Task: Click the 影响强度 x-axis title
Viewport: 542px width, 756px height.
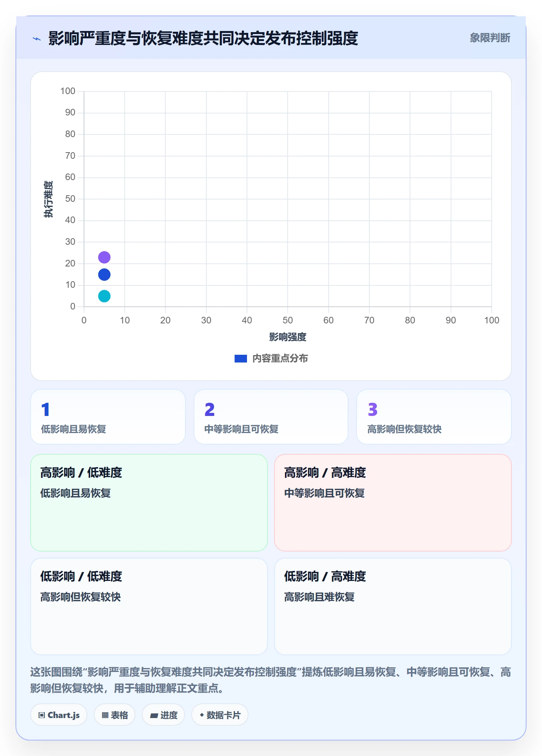Action: [x=288, y=337]
